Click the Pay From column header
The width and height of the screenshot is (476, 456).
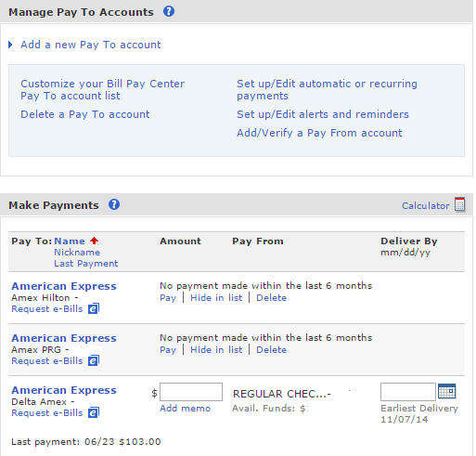coord(258,241)
